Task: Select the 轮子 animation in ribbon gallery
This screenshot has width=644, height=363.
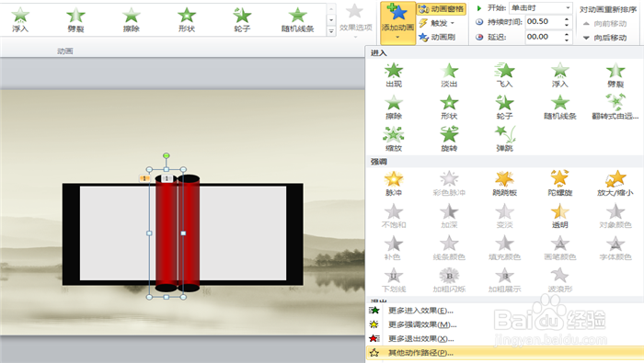Action: coord(242,20)
